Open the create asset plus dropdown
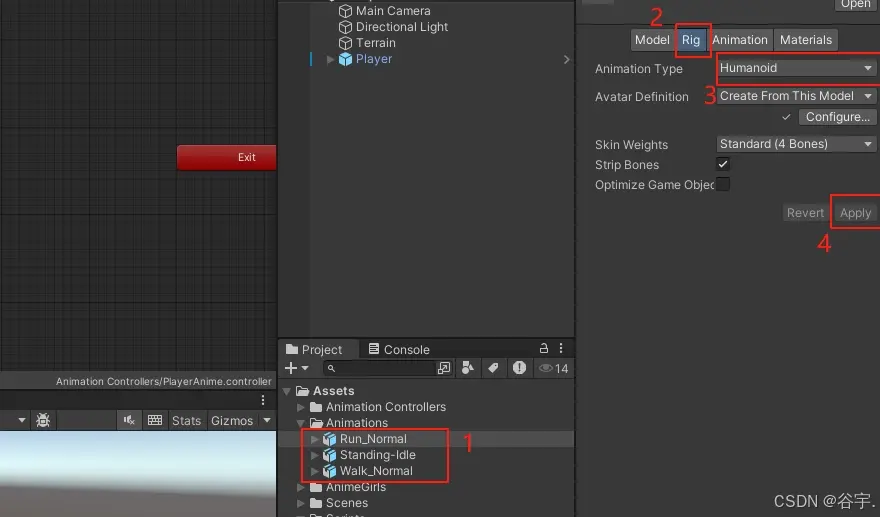 [296, 368]
